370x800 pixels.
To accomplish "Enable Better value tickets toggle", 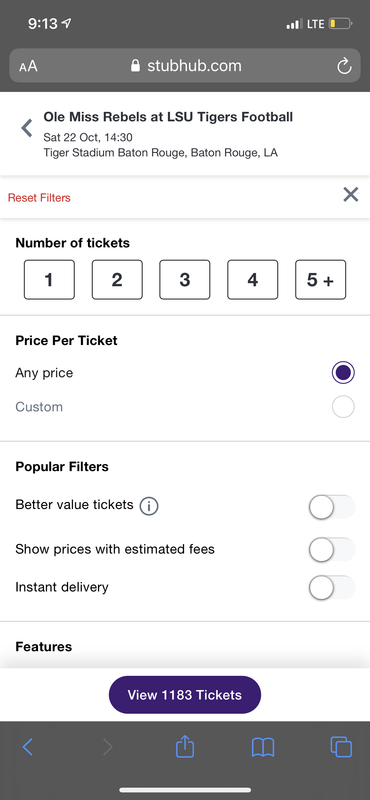I will (x=332, y=507).
